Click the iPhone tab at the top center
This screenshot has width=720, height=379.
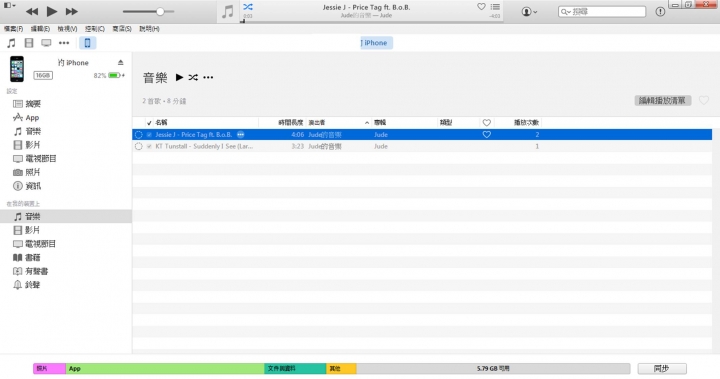coord(376,43)
